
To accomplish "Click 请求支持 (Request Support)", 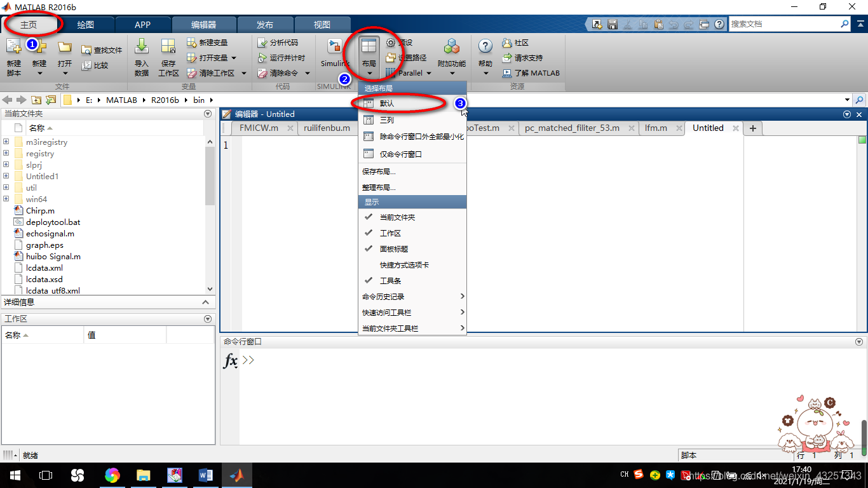I will (x=522, y=58).
